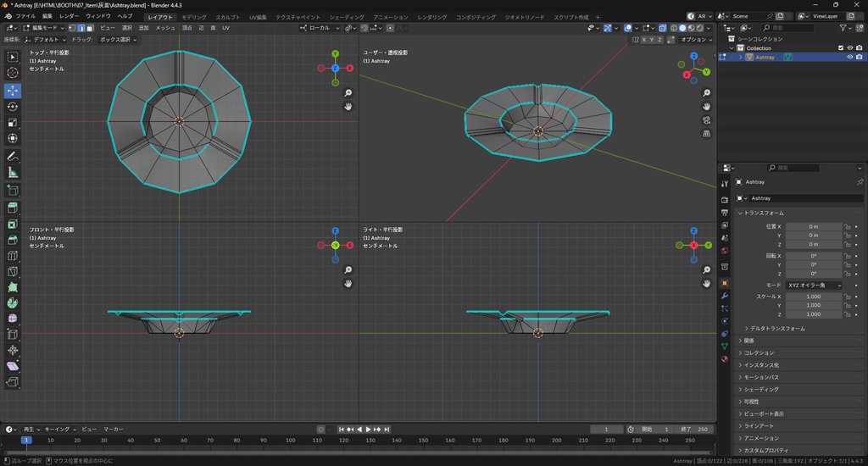Open the デフォルト orientation dropdown

tap(46, 40)
